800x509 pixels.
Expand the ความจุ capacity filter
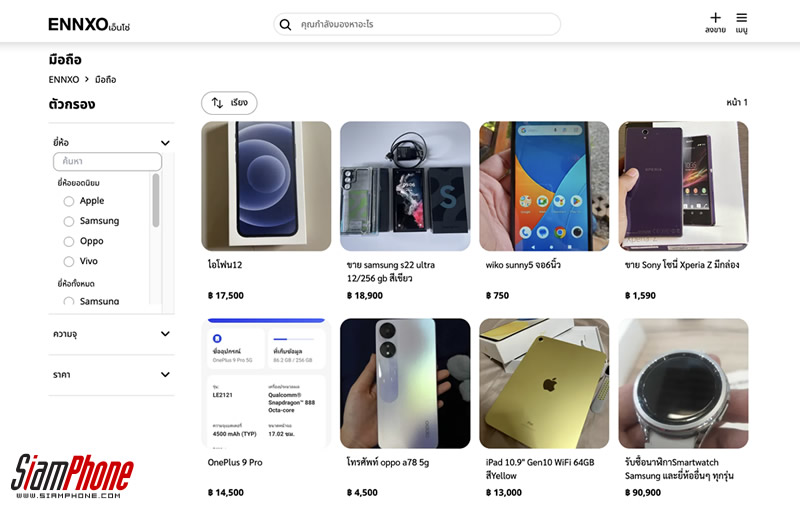click(x=165, y=334)
